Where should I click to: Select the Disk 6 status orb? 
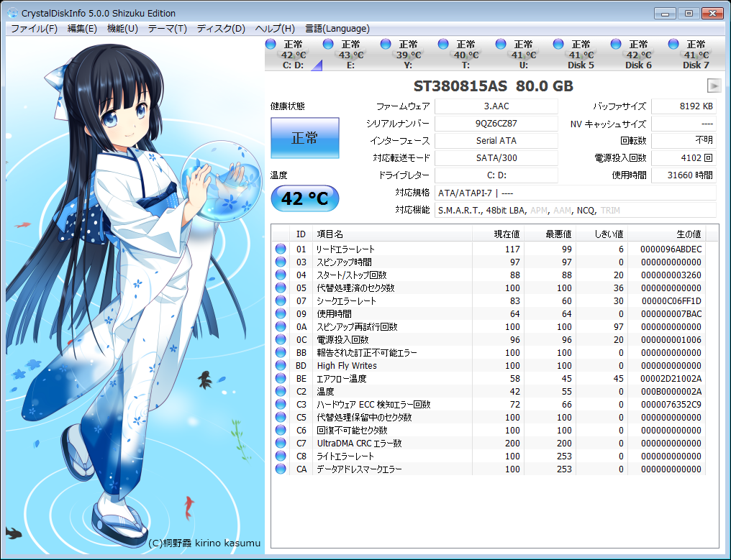pyautogui.click(x=616, y=44)
